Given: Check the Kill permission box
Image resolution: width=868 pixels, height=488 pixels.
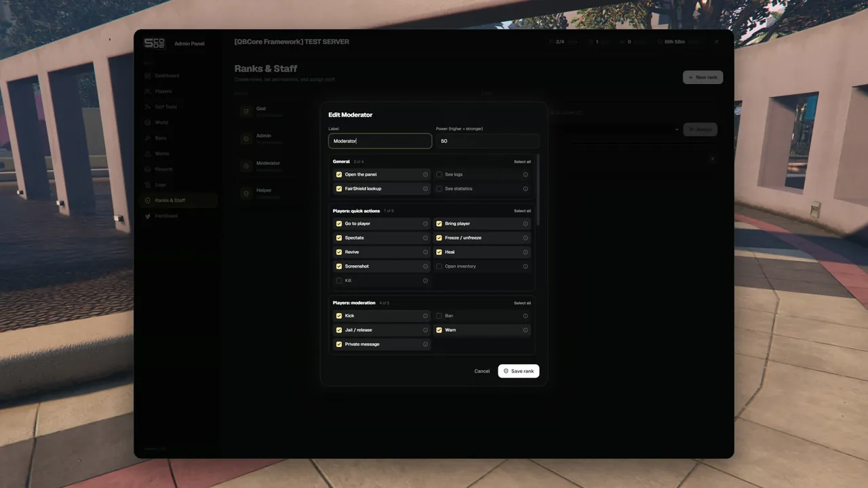Looking at the screenshot, I should pyautogui.click(x=339, y=281).
